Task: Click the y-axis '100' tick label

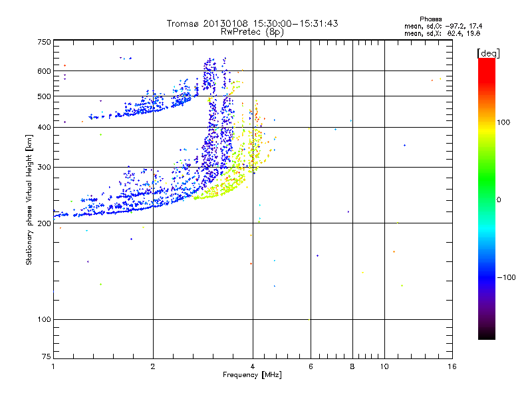Action: 44,319
